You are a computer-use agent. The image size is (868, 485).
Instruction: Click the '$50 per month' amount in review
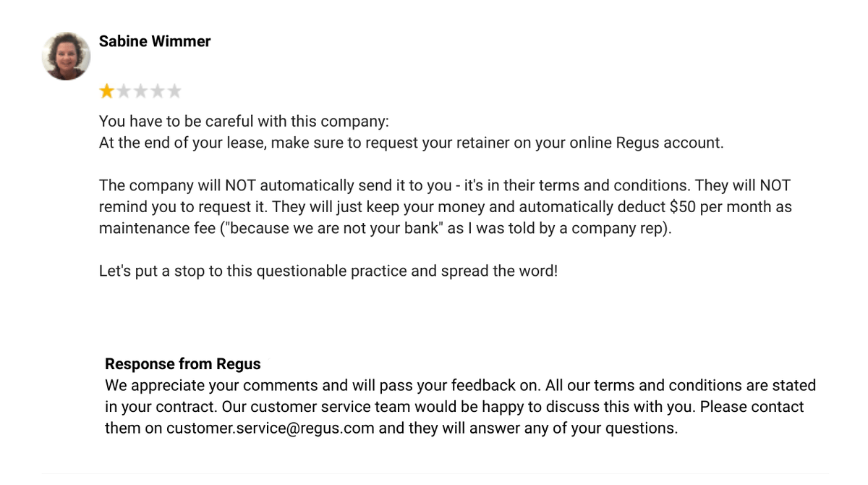(721, 207)
